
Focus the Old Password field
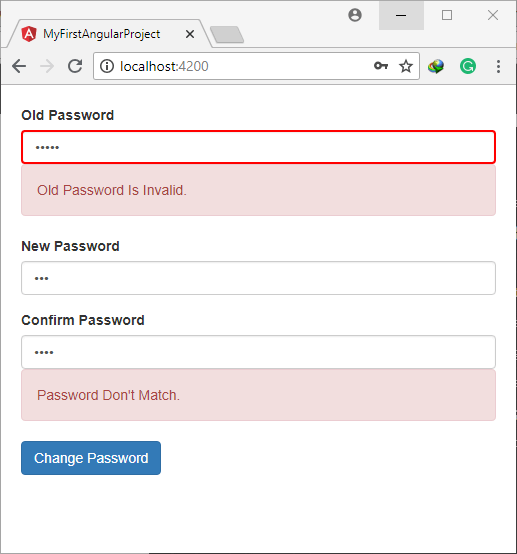tap(258, 147)
